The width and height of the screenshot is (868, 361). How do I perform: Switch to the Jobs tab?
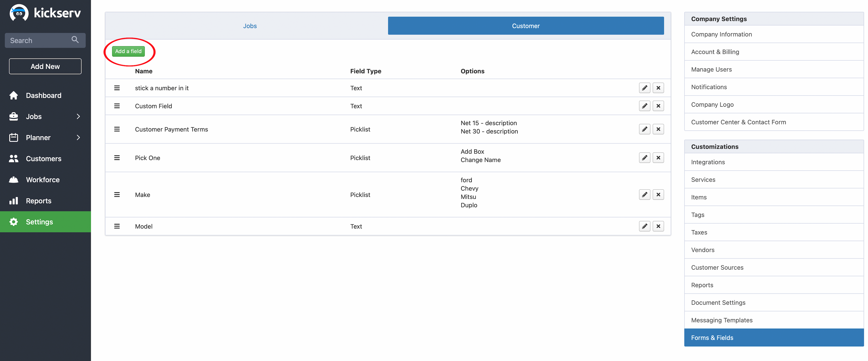[x=250, y=26]
